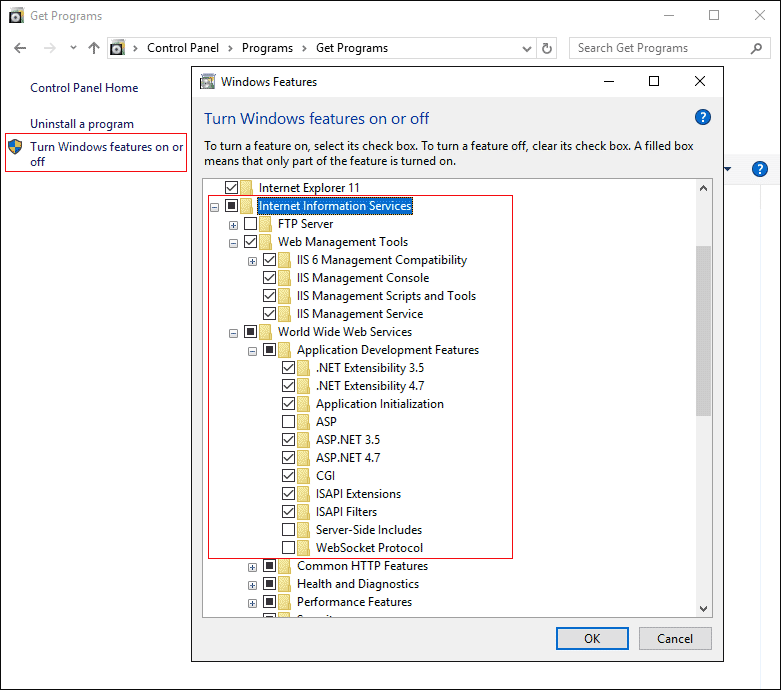Click the refresh icon in address bar
Viewport: 781px width, 690px height.
pos(546,48)
